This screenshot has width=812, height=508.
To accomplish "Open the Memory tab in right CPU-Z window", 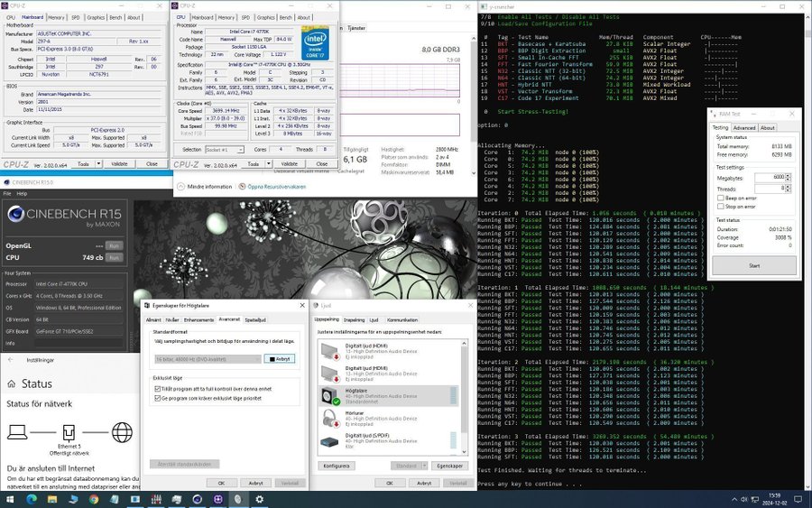I will click(x=226, y=17).
